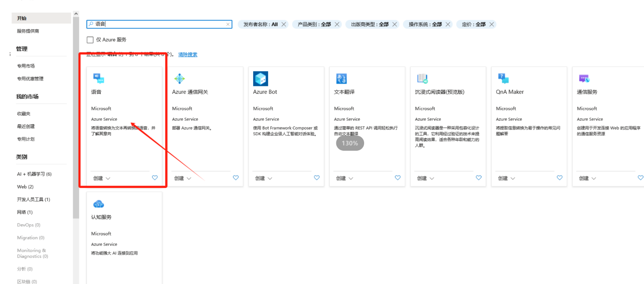644x284 pixels.
Task: Open the 操作系统 : 全部 filter
Action: 425,24
